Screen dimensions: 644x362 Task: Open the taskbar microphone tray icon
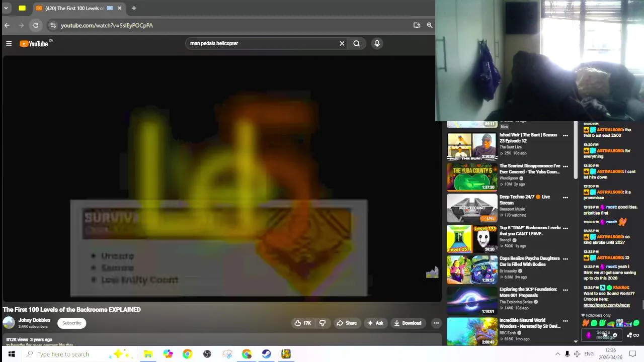tap(567, 354)
